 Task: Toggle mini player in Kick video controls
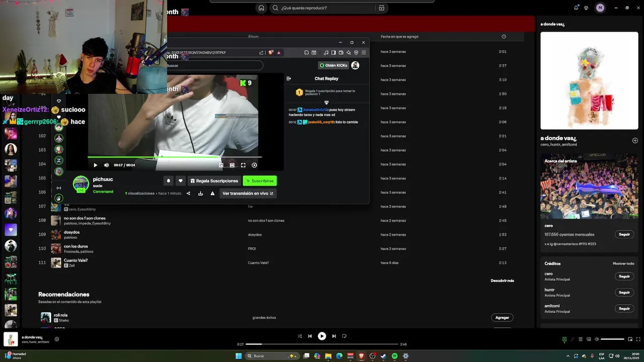click(x=221, y=165)
